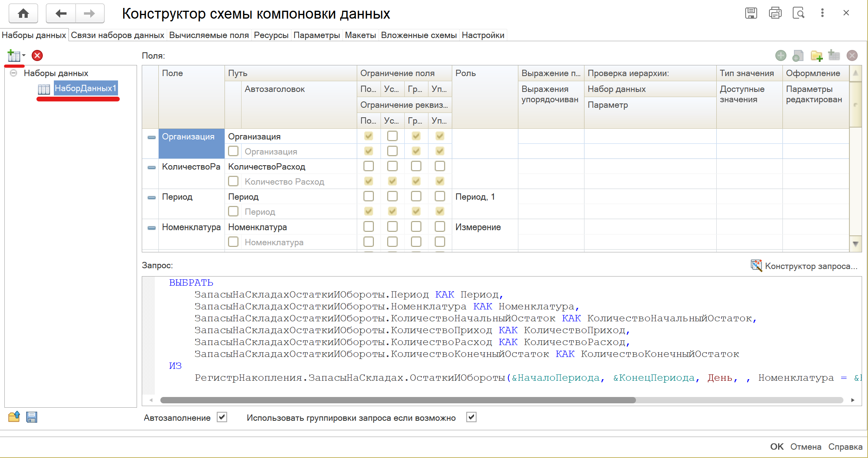Screen dimensions: 868x458
Task: Collapse the Период field row
Action: pos(151,197)
